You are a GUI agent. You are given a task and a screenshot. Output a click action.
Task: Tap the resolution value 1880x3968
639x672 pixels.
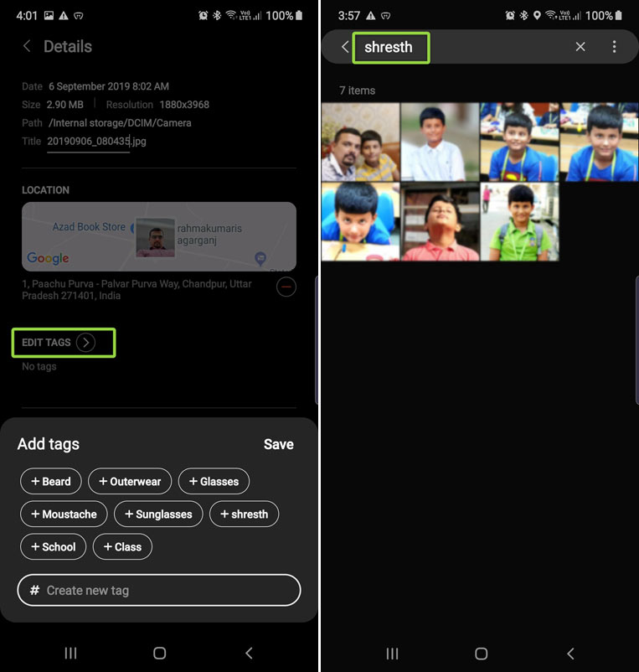[184, 105]
